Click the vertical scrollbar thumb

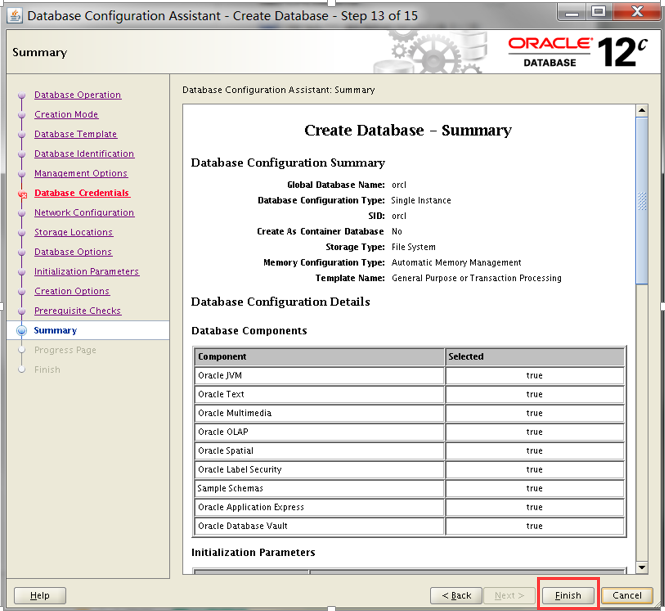click(642, 201)
